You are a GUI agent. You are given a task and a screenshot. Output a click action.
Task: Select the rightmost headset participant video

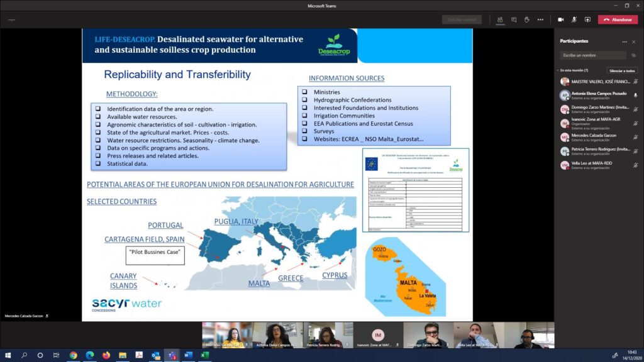click(530, 335)
